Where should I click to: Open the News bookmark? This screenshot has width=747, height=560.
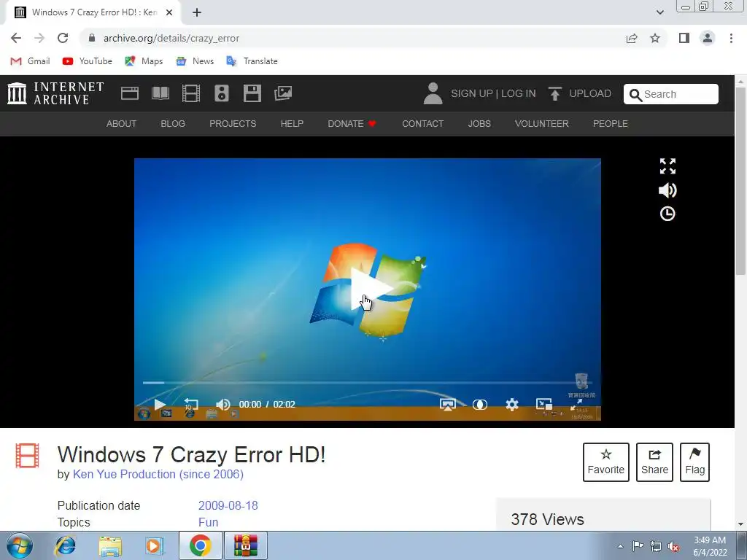194,61
